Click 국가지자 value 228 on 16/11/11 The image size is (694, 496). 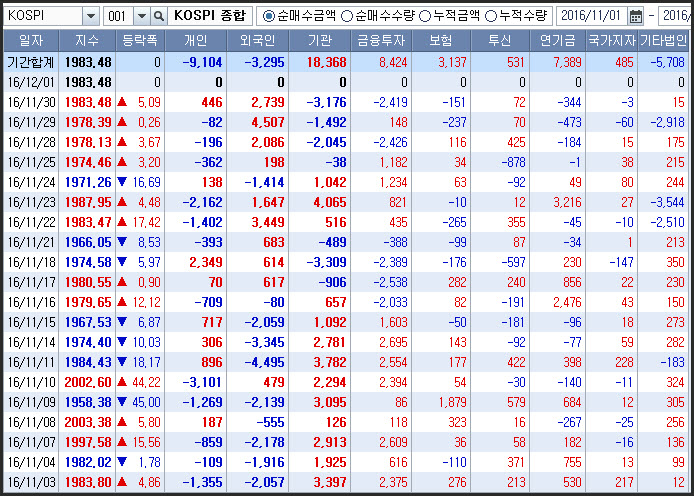625,362
